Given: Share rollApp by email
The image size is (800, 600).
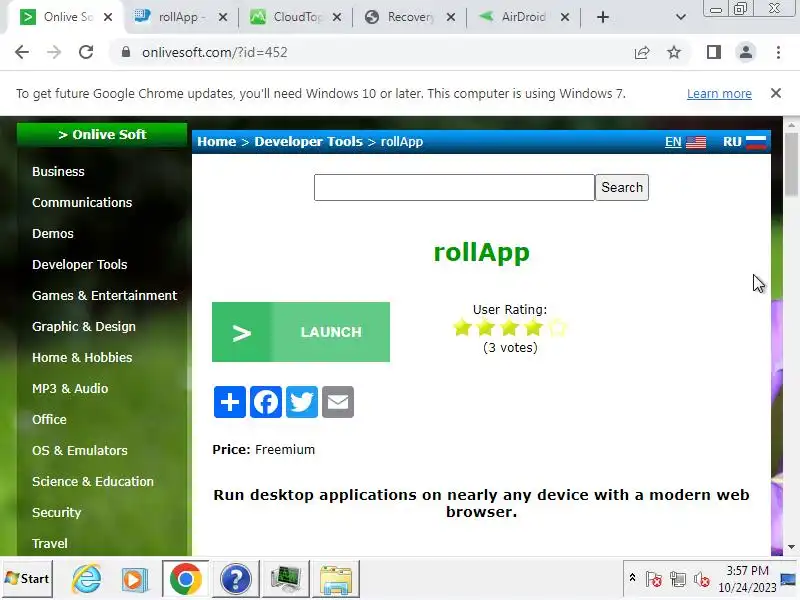Looking at the screenshot, I should (x=338, y=402).
